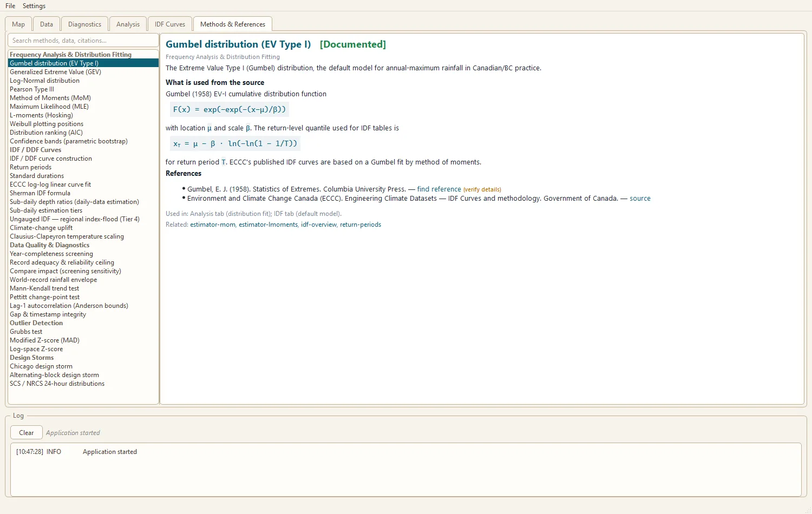812x514 pixels.
Task: Switch to the Analysis tab
Action: [x=128, y=24]
